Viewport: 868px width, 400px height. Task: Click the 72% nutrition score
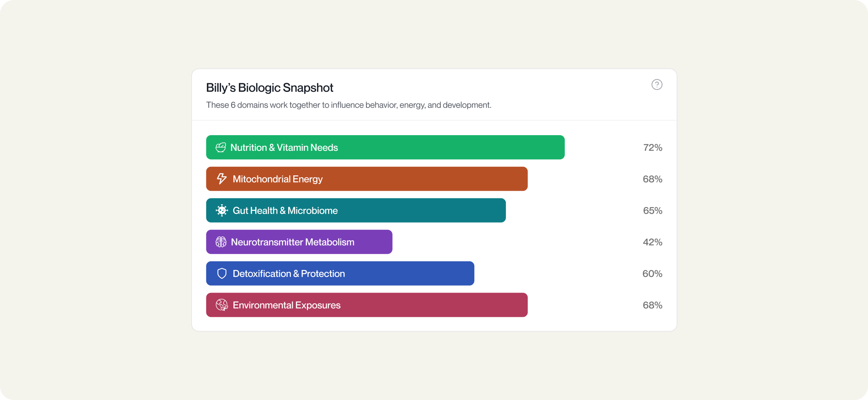click(653, 148)
